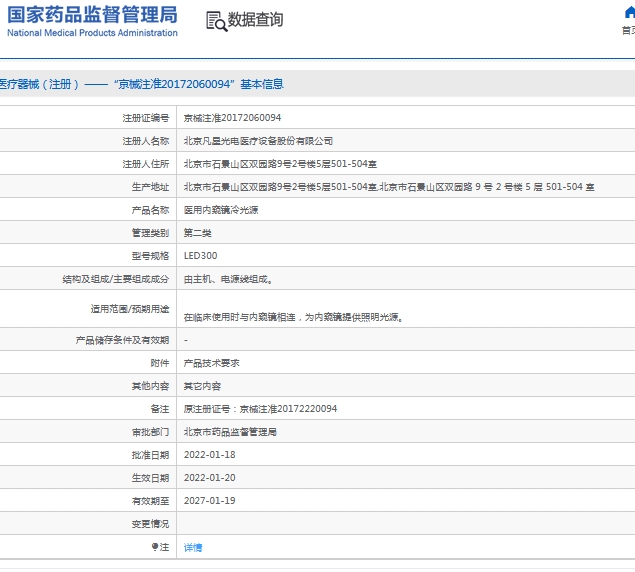The height and width of the screenshot is (572, 635).
Task: Click the 产品储存条件及有效期 label
Action: click(x=122, y=340)
